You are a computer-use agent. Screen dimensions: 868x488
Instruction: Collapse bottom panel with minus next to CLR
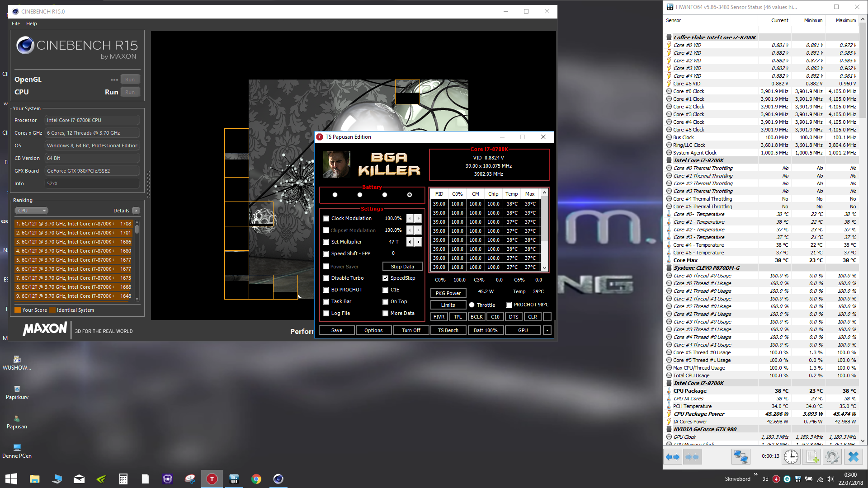click(547, 317)
